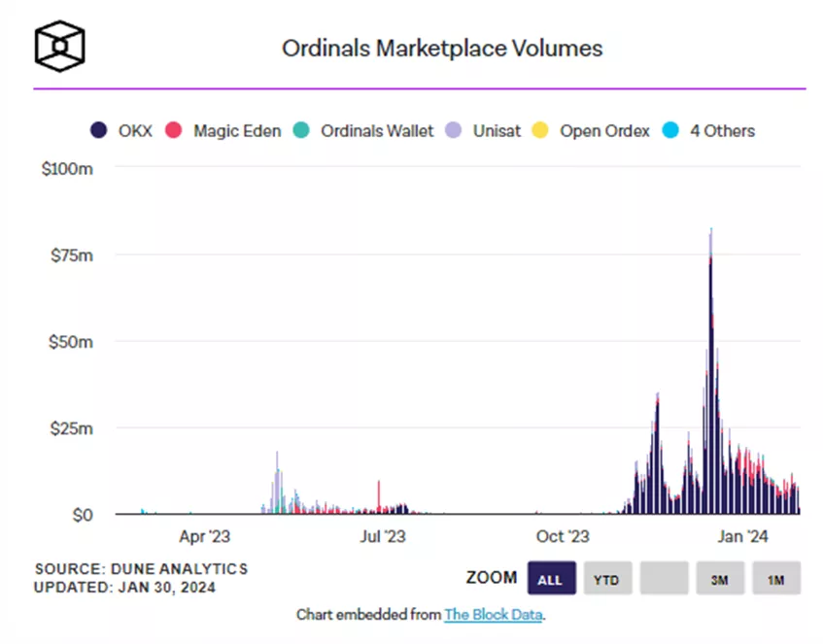The image size is (823, 644).
Task: Hide the Ordinals Wallet series
Action: click(363, 131)
